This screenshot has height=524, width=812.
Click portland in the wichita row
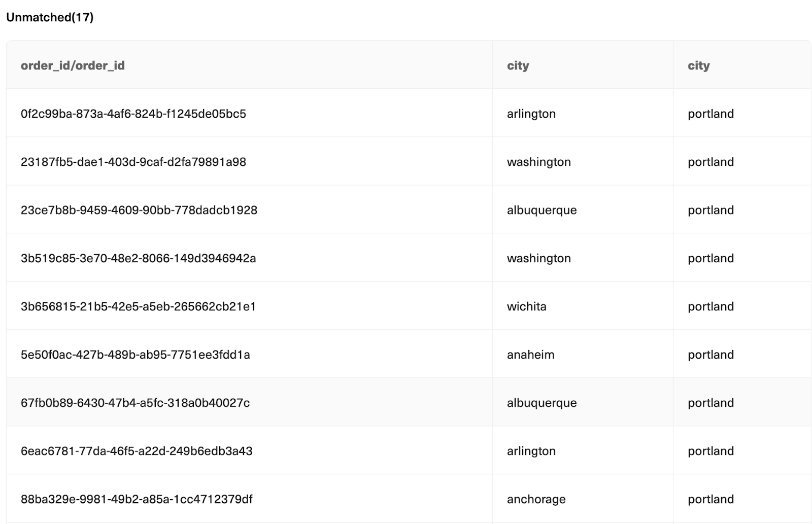pyautogui.click(x=710, y=306)
